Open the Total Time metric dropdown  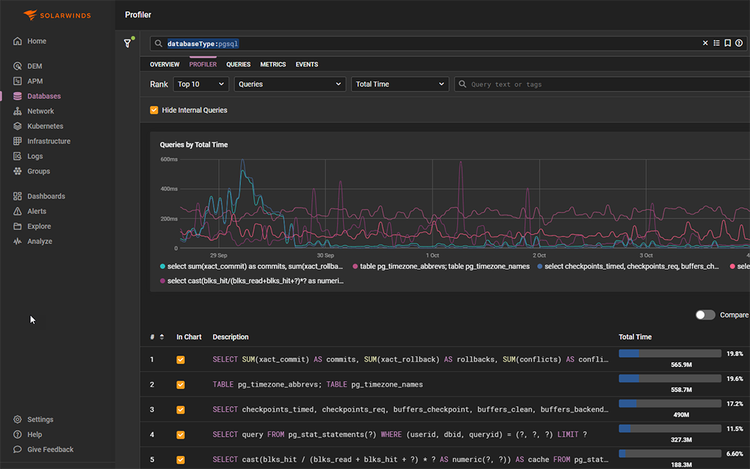click(x=400, y=84)
